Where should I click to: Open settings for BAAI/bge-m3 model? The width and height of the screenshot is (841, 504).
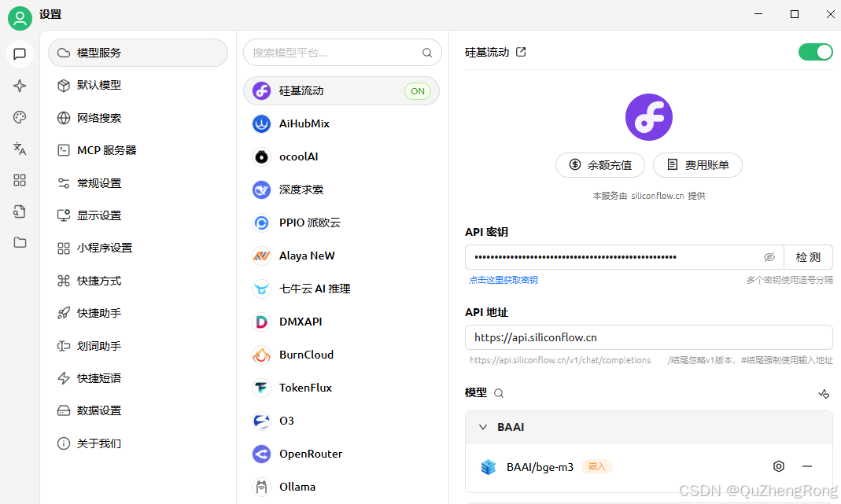[x=778, y=466]
